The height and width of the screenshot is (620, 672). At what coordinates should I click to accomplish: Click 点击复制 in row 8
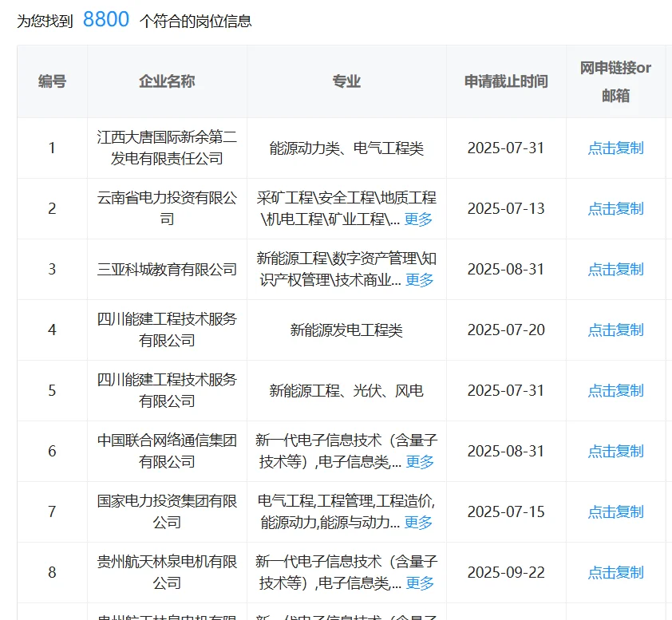[615, 572]
